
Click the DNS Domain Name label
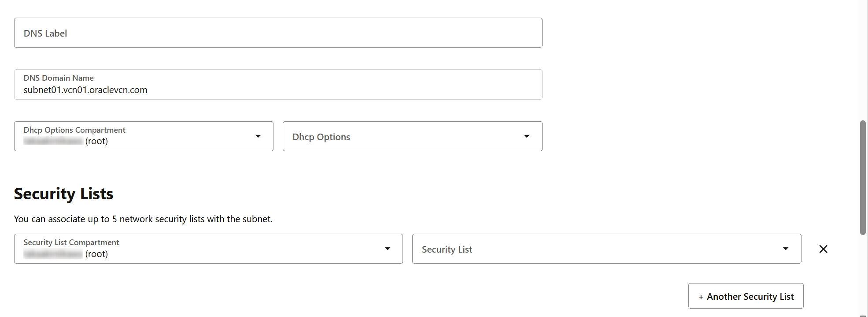click(x=59, y=78)
